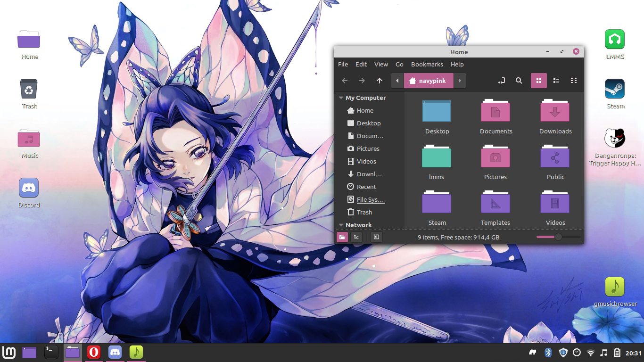Open the update manager shield icon
Viewport: 644px width, 362px height.
(563, 353)
